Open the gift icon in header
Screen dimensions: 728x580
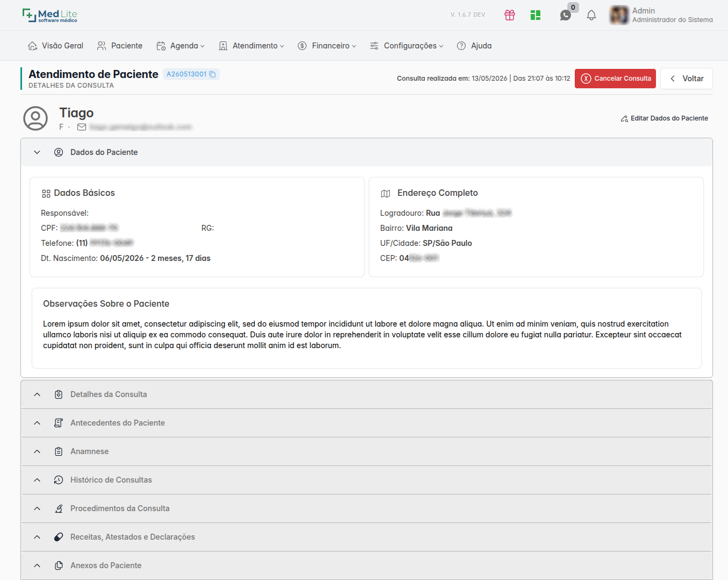click(x=510, y=15)
